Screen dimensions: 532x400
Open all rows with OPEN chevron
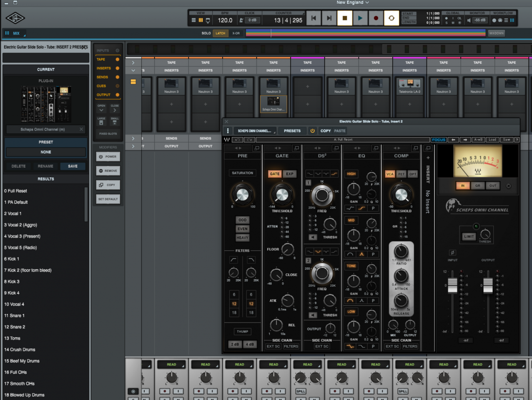101,108
